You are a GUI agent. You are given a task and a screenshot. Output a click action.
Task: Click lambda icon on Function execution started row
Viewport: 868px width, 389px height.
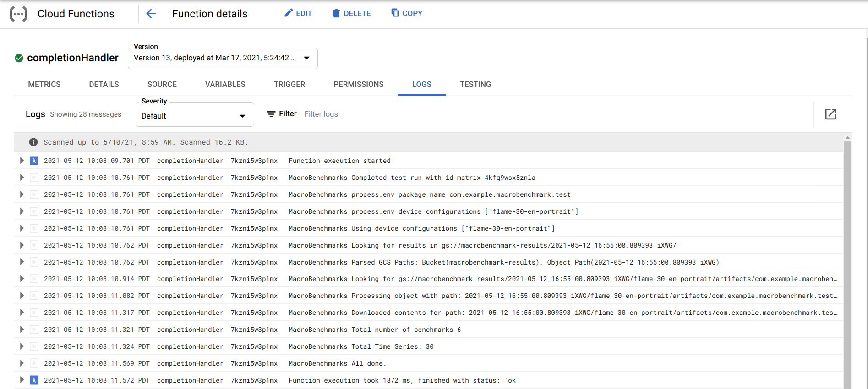34,161
